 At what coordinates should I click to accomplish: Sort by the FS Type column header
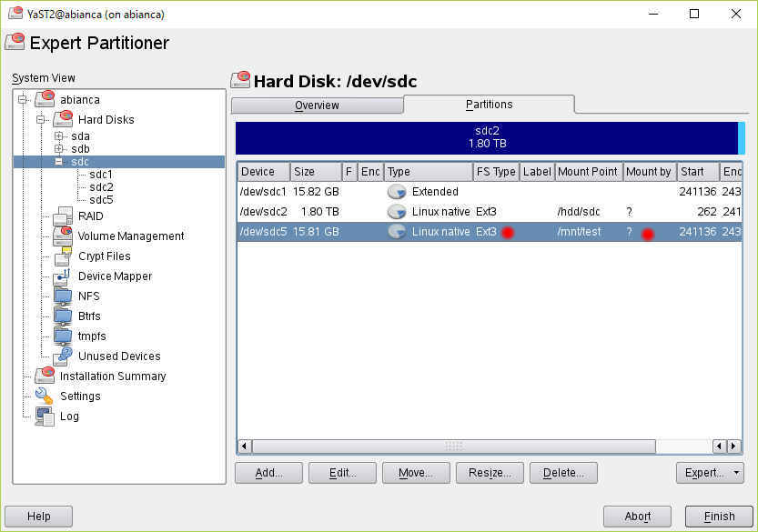point(496,172)
